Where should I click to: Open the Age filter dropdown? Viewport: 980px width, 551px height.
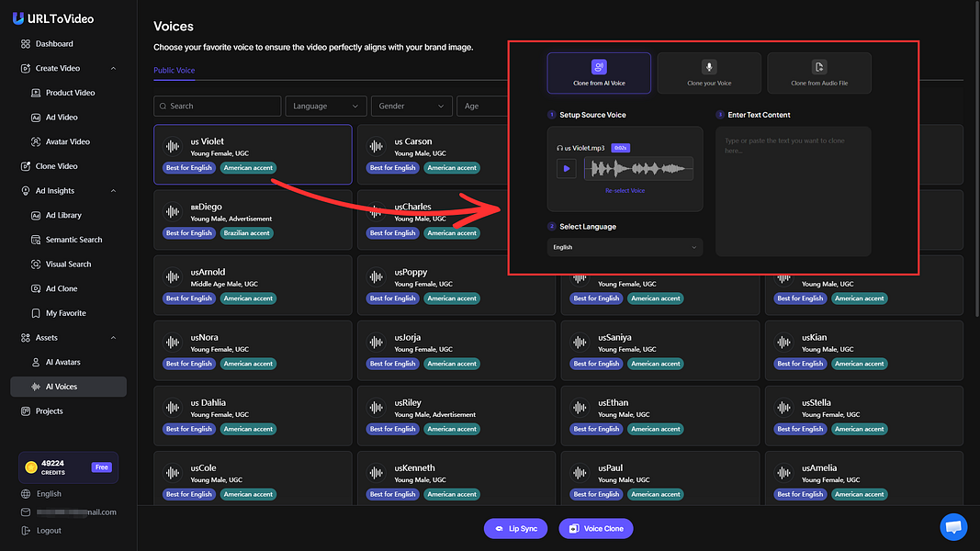(x=482, y=107)
